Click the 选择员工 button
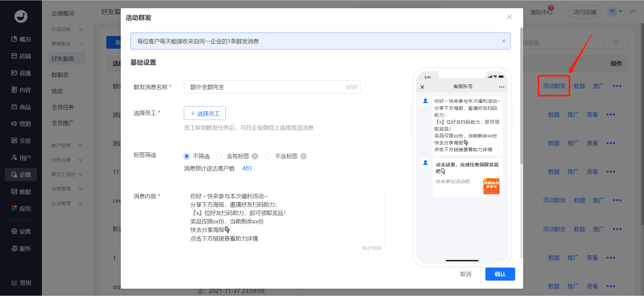 (205, 113)
